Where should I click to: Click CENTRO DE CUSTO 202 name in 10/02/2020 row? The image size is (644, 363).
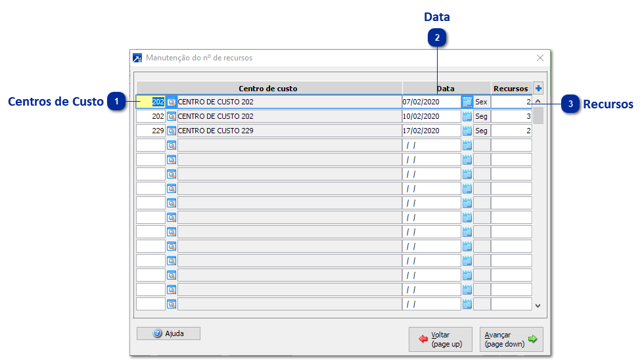click(290, 116)
